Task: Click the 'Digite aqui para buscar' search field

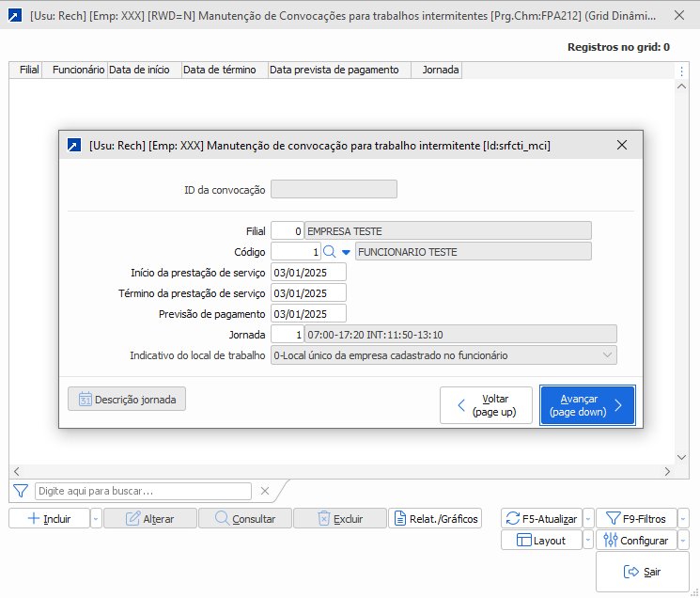Action: click(x=144, y=491)
